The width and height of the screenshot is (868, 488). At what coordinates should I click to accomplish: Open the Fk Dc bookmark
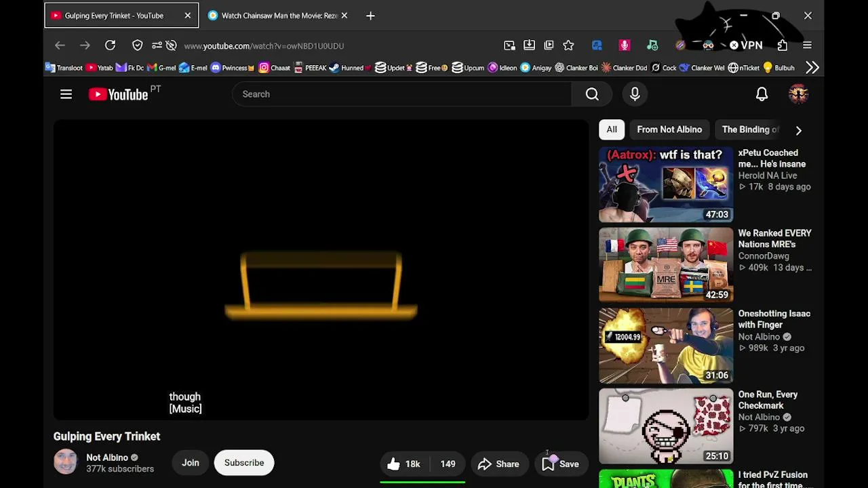click(130, 68)
